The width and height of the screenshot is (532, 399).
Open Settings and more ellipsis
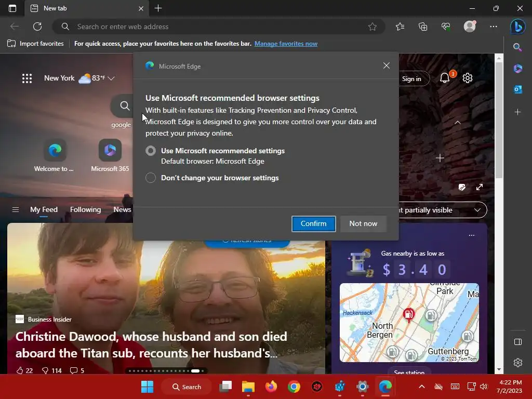click(494, 26)
